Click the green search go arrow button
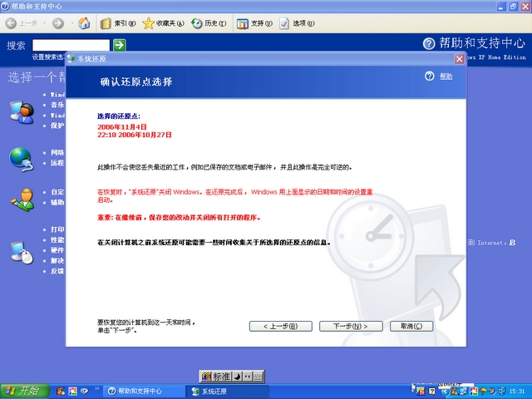532x399 pixels. 120,45
